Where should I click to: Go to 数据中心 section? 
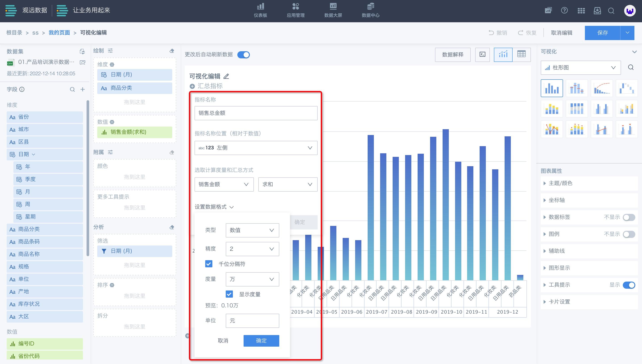[x=371, y=10]
